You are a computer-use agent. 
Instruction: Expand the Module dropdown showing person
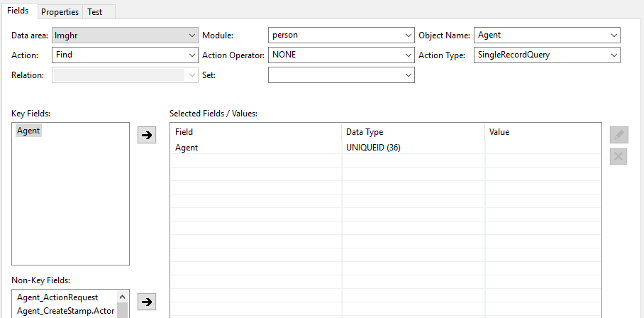coord(341,35)
